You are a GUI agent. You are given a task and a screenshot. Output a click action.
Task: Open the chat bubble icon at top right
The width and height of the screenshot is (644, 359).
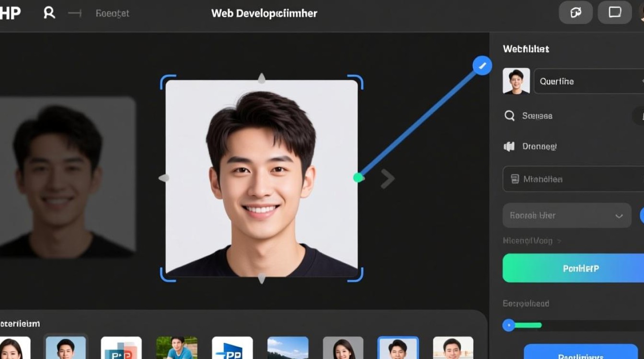pyautogui.click(x=614, y=12)
